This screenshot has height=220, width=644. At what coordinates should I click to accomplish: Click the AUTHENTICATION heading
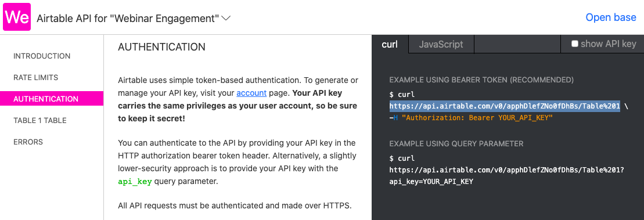tap(161, 47)
